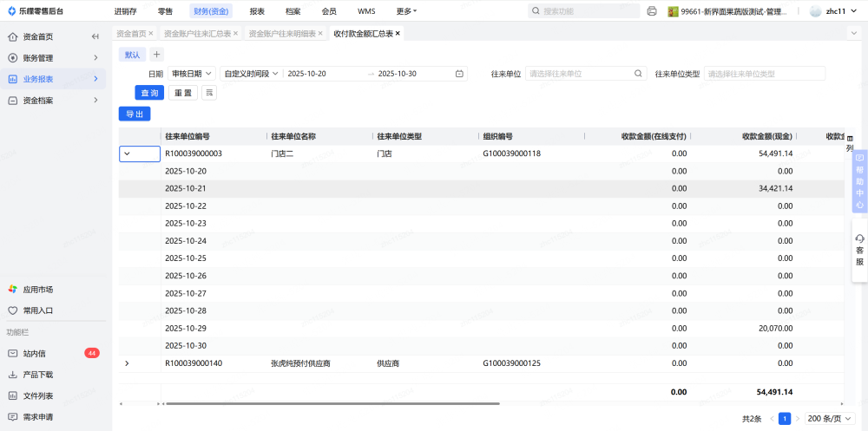Open 应用市场 app market
This screenshot has width=868, height=431.
[37, 289]
